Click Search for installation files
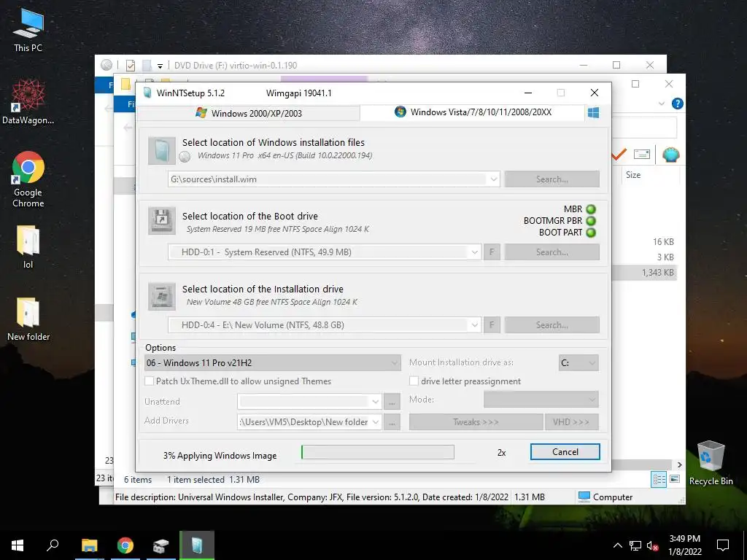This screenshot has width=747, height=560. coord(551,179)
